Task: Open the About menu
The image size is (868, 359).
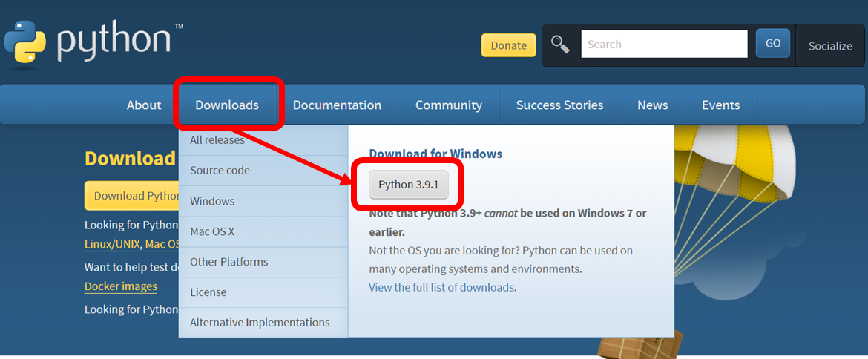Action: coord(144,105)
